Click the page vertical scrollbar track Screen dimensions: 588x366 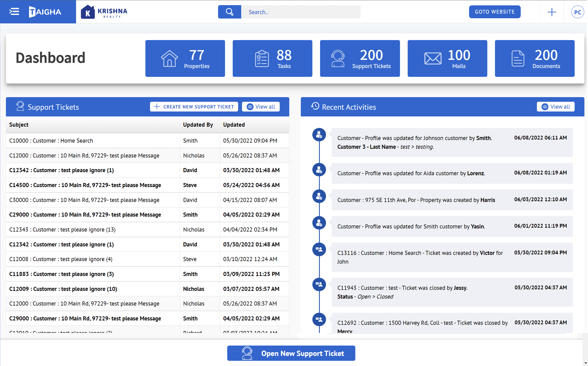(x=585, y=346)
